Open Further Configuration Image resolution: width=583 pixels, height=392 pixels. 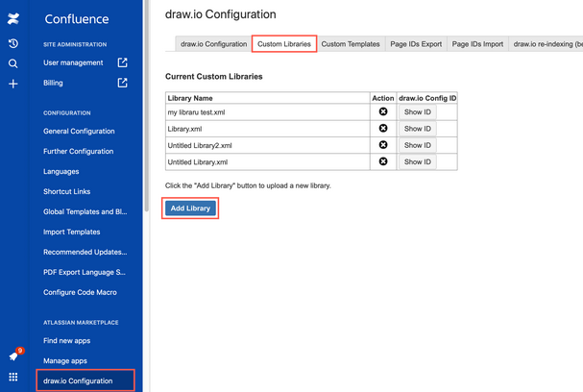78,152
